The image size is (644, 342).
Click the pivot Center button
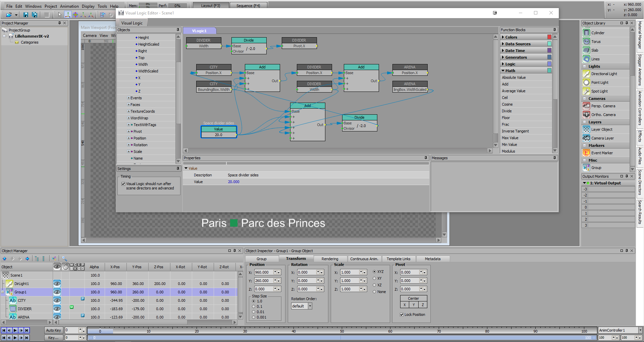[413, 298]
